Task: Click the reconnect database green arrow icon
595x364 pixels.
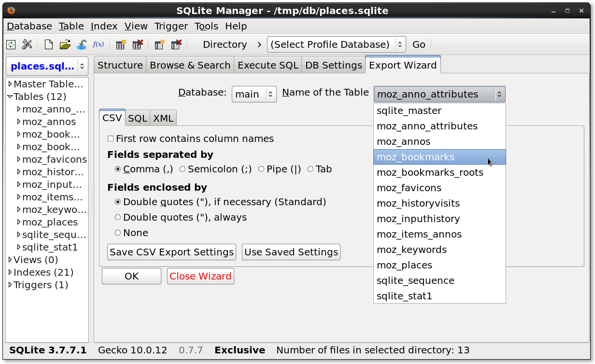Action: tap(82, 44)
